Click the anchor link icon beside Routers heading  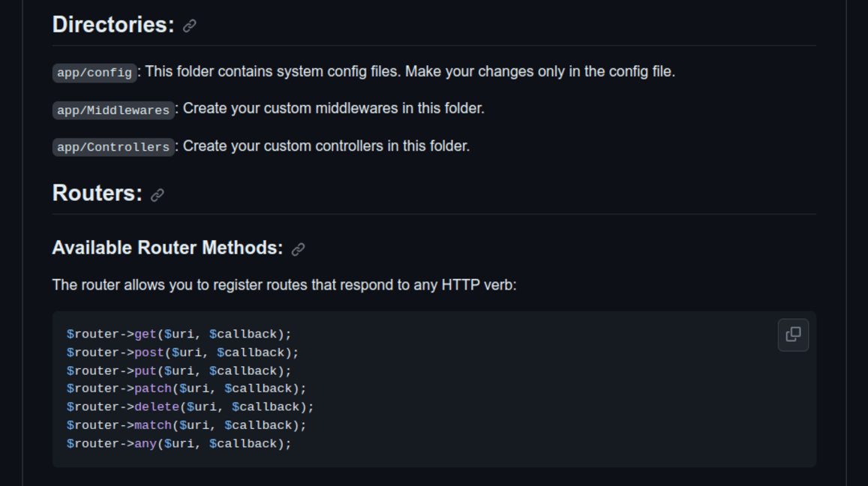pyautogui.click(x=156, y=193)
